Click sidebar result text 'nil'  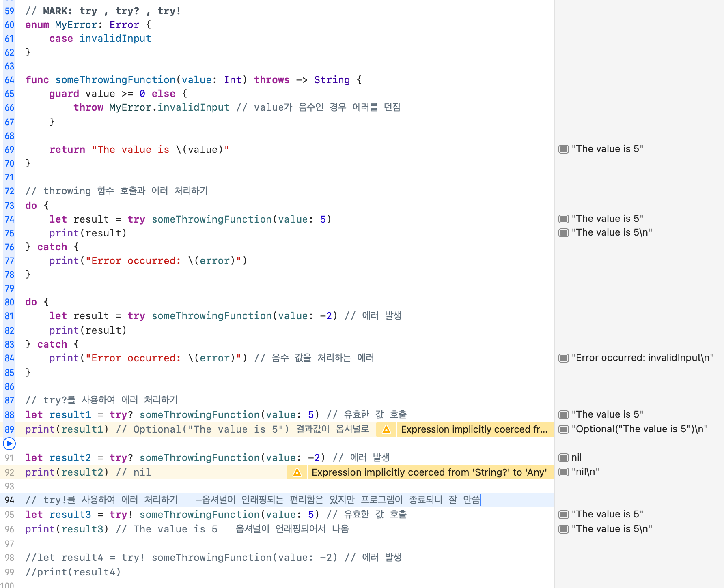(576, 458)
